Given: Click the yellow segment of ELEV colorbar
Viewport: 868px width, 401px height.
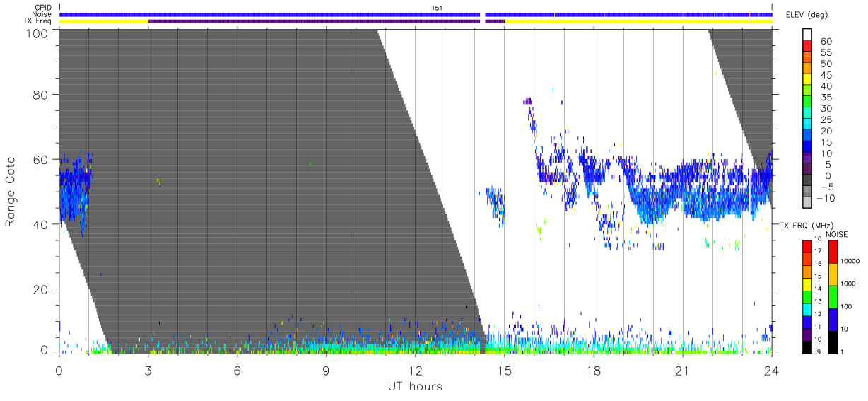Looking at the screenshot, I should coord(808,80).
